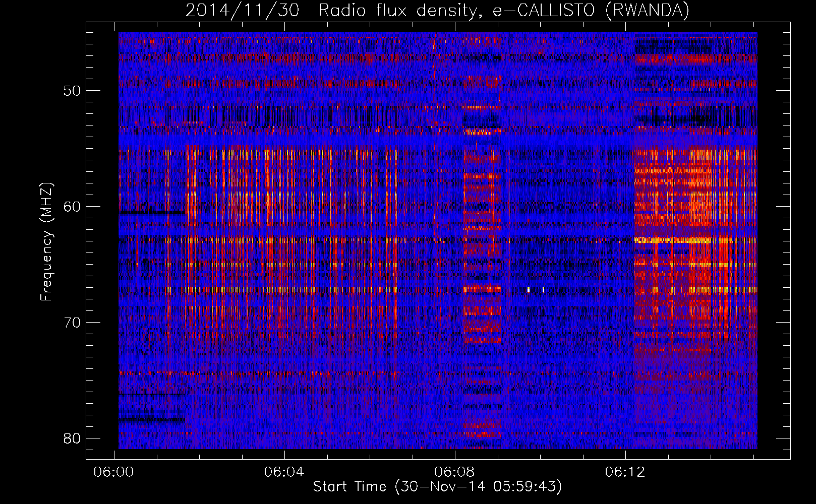This screenshot has height=504, width=816.
Task: Click the '50' frequency tick label
Action: [73, 91]
